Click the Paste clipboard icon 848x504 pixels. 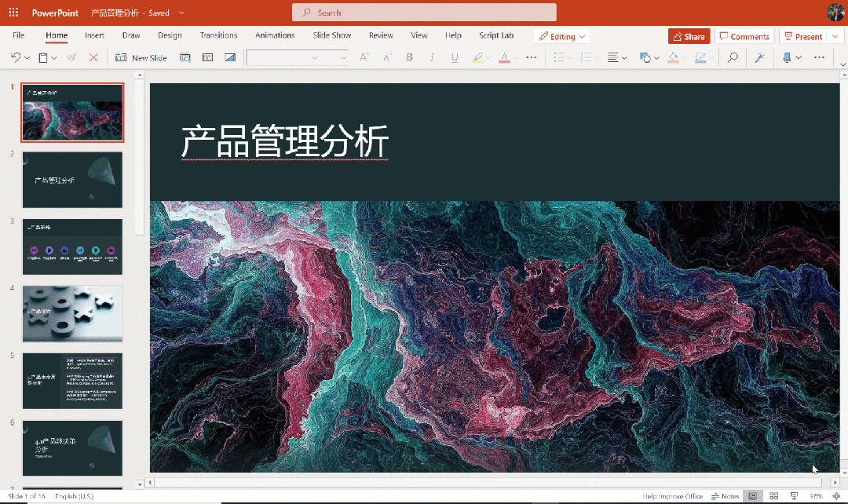click(x=43, y=57)
